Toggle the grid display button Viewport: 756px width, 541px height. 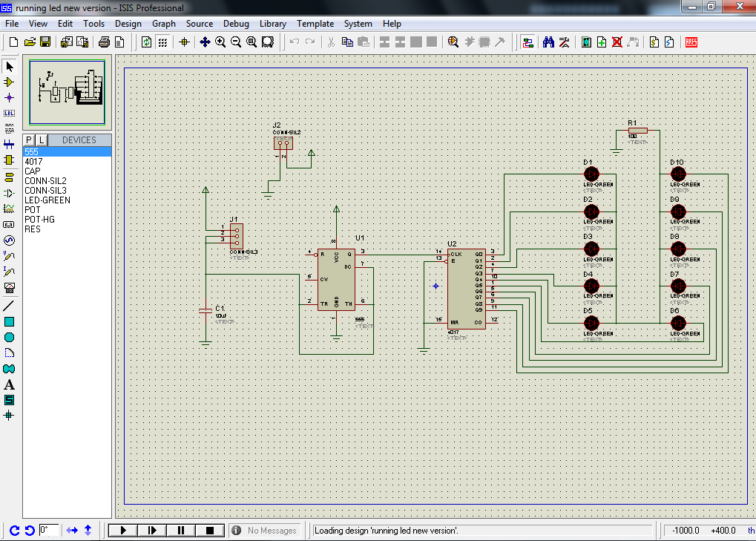click(162, 42)
